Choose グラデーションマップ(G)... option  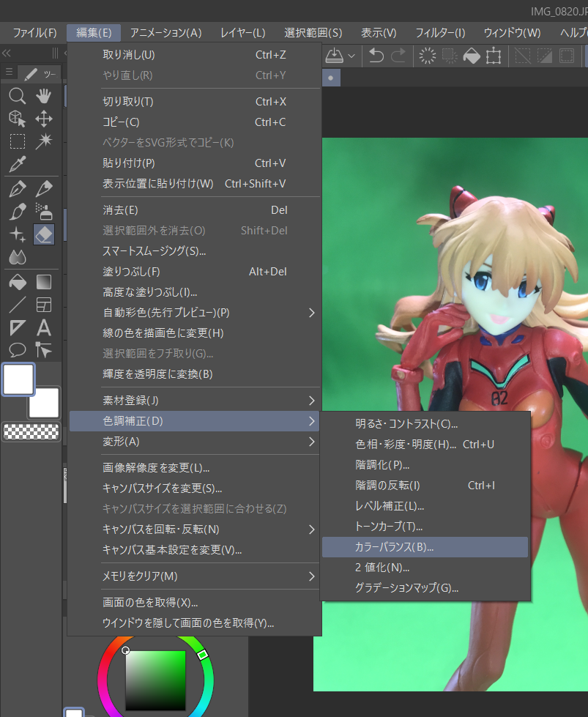pos(425,587)
